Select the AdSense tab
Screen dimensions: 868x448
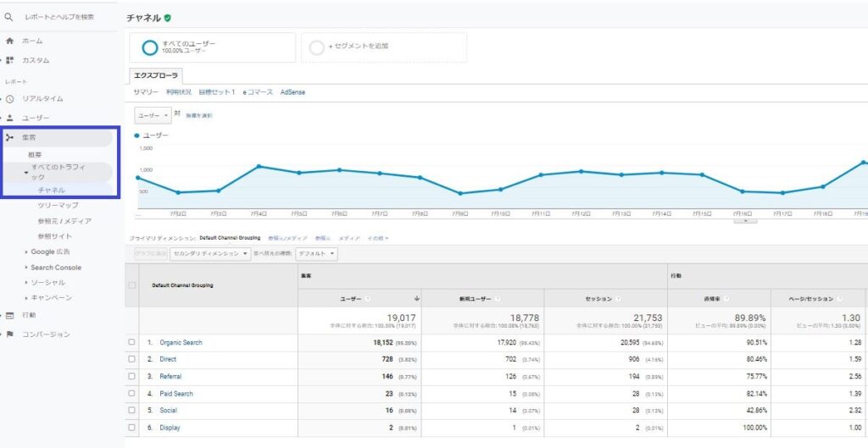292,92
